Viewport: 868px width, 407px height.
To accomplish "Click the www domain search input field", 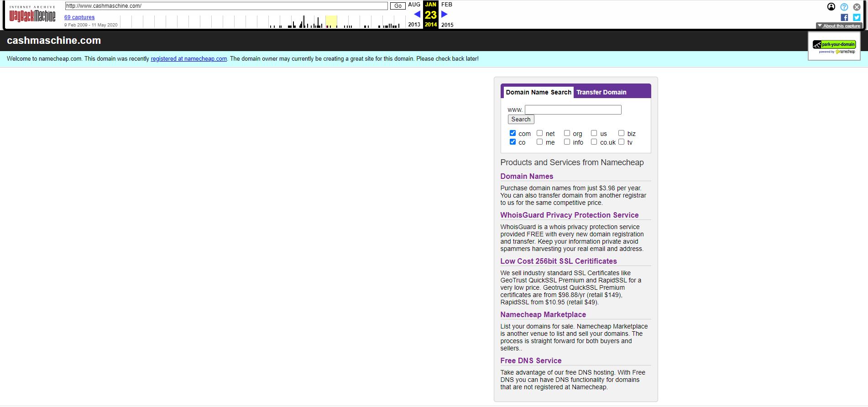I will coord(573,110).
